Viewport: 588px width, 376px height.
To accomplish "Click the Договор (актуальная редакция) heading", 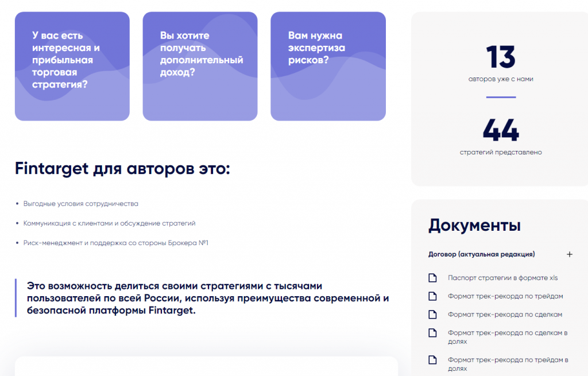I will [x=482, y=254].
